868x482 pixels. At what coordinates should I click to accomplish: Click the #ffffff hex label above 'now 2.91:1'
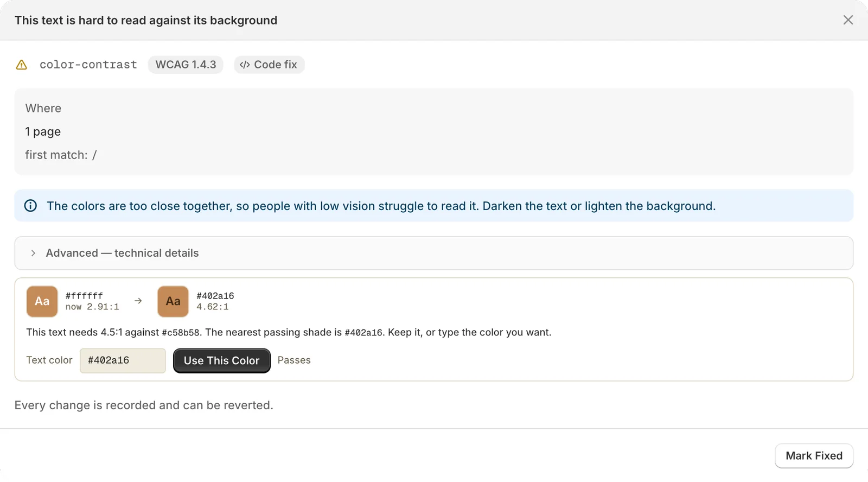(x=84, y=296)
